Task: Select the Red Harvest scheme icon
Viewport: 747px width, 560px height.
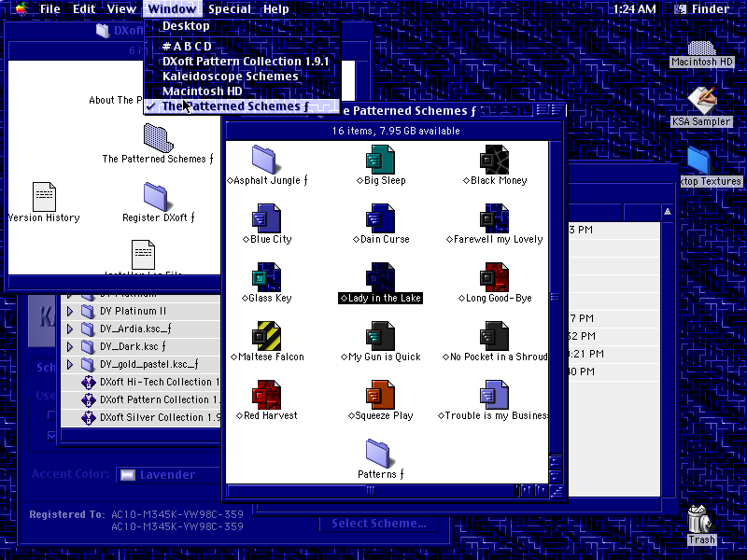Action: click(x=266, y=395)
